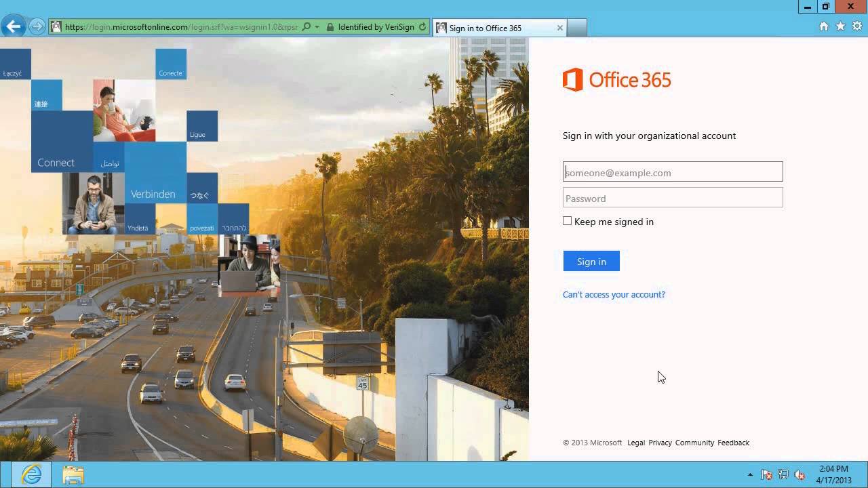Click the search magnifier in address bar
The width and height of the screenshot is (868, 488).
tap(307, 27)
